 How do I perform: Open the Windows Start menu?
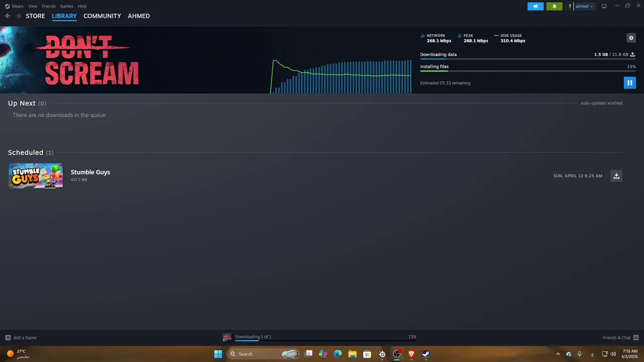click(218, 354)
